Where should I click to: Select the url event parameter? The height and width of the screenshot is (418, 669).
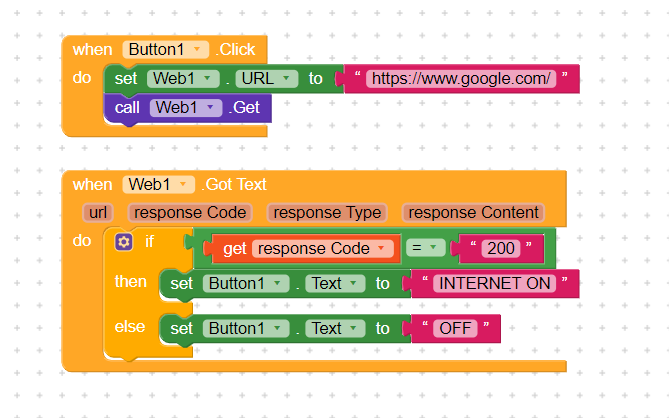coord(98,212)
